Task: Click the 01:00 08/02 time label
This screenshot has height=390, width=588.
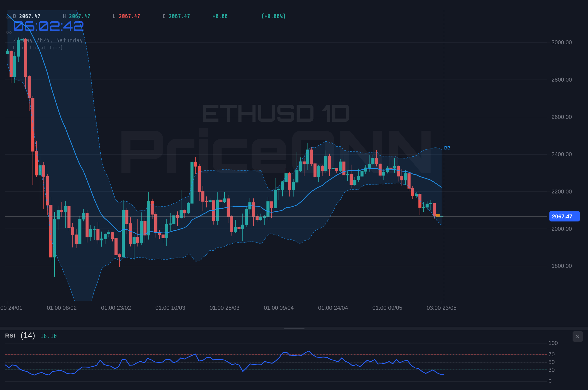Action: click(62, 308)
